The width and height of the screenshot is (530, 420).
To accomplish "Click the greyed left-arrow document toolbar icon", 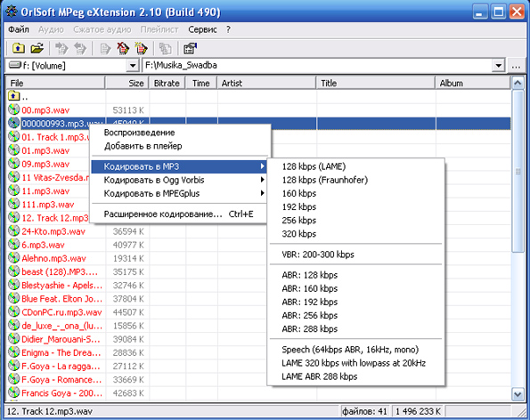I will tap(80, 48).
